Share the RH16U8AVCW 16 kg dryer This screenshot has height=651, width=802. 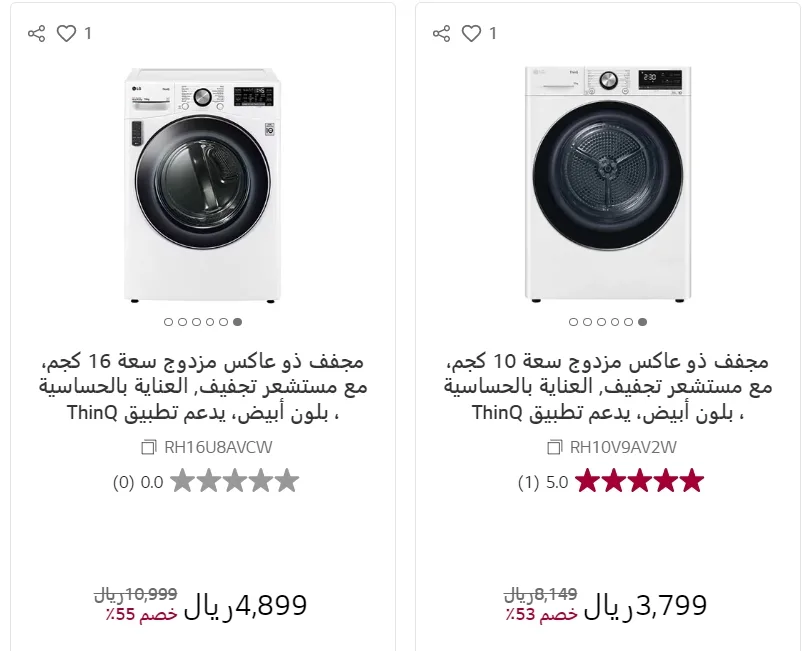(37, 34)
